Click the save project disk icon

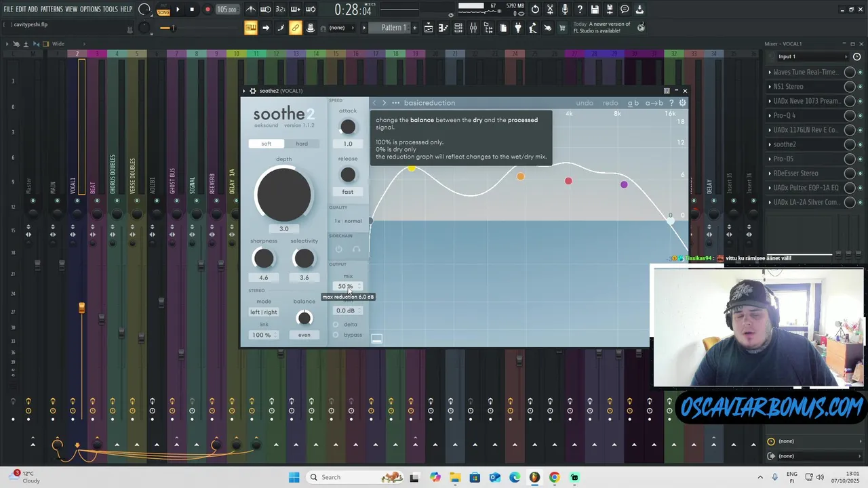[595, 9]
